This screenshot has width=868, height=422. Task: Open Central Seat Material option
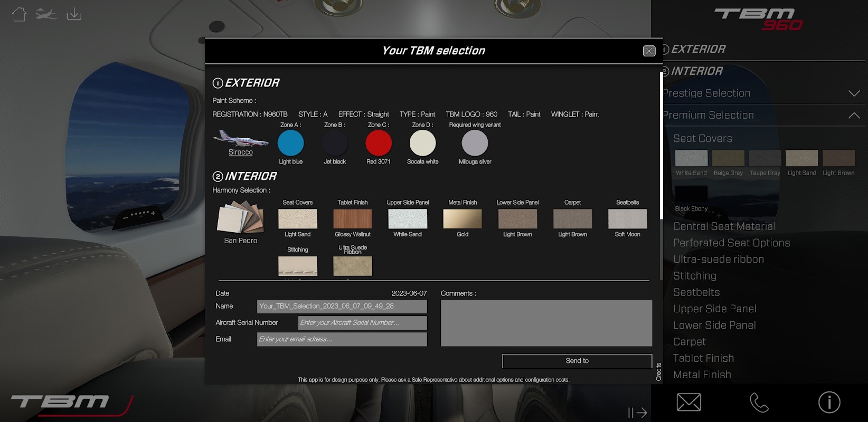(x=724, y=226)
